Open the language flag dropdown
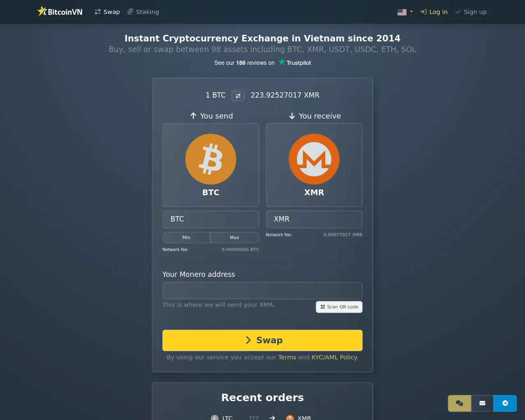525x420 pixels. click(x=405, y=12)
